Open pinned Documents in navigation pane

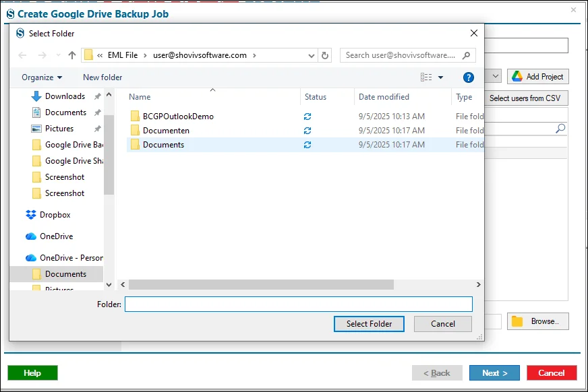click(65, 112)
